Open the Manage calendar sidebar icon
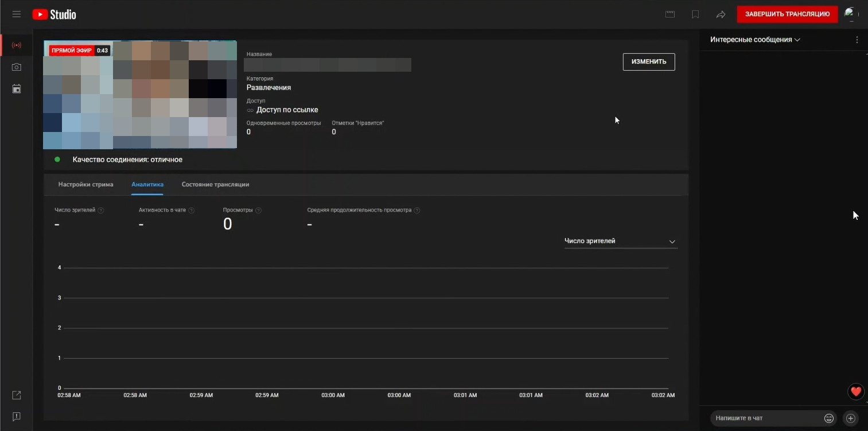The width and height of the screenshot is (868, 431). 16,89
